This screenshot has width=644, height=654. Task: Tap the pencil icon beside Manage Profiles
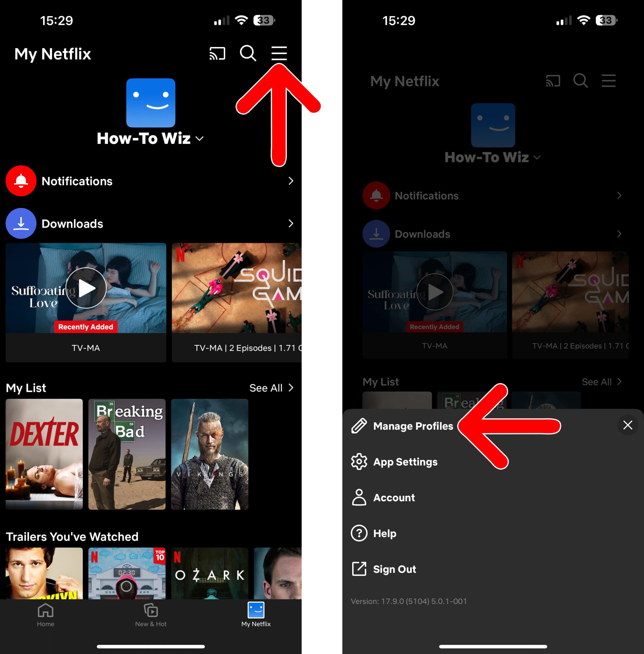coord(359,426)
